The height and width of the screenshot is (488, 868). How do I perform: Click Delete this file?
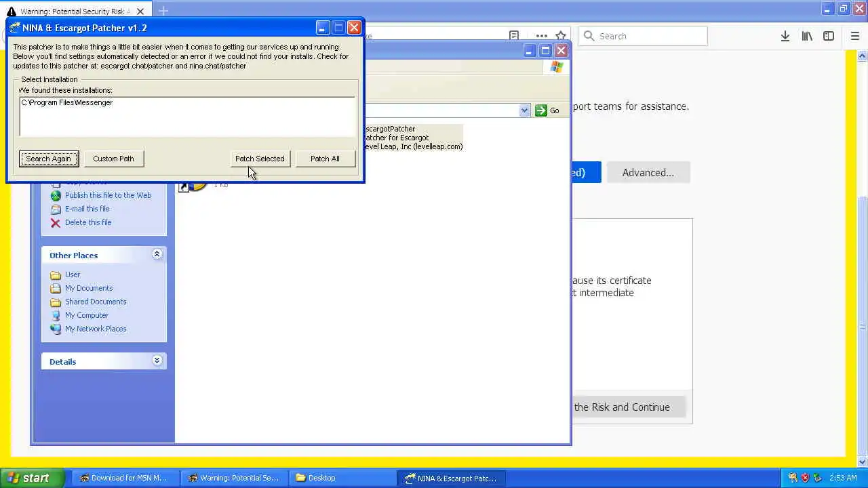(x=88, y=222)
